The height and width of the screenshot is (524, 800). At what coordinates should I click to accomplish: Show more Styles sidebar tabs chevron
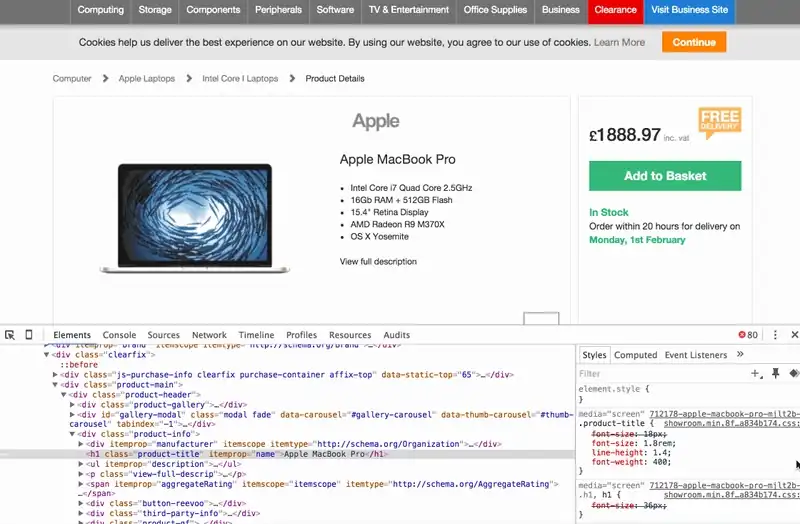[740, 354]
